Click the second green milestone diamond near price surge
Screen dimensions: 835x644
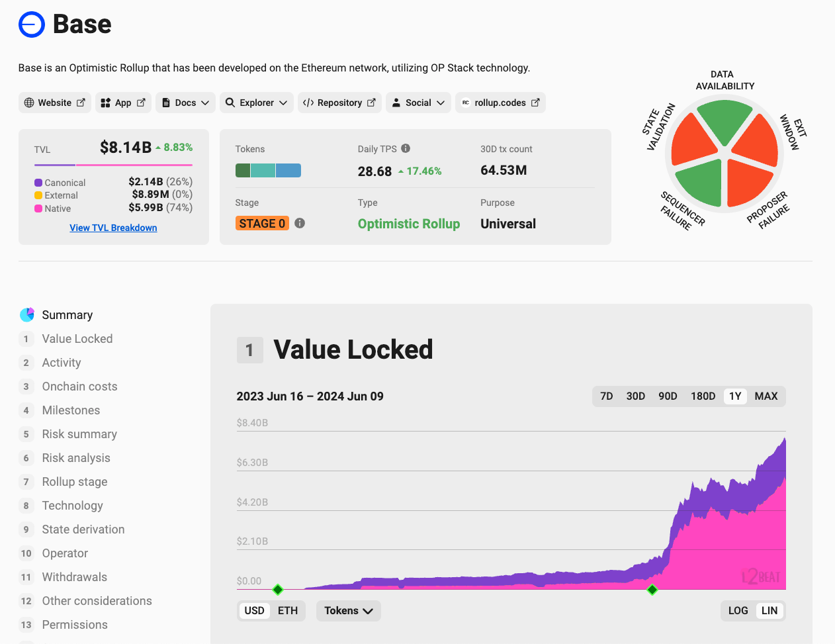click(652, 589)
